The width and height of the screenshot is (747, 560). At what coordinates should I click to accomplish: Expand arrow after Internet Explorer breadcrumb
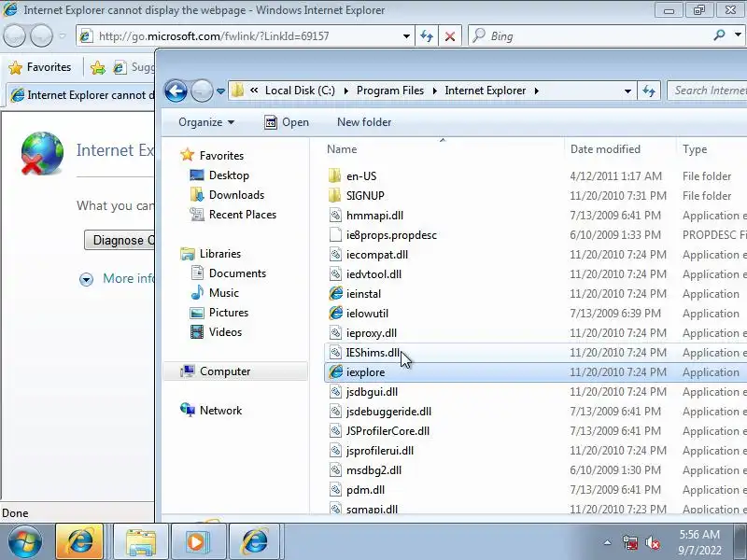[536, 91]
